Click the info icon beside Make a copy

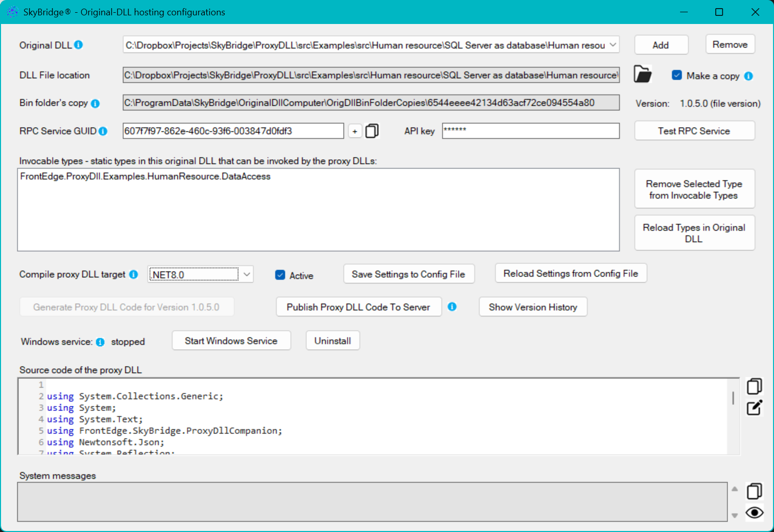click(748, 76)
